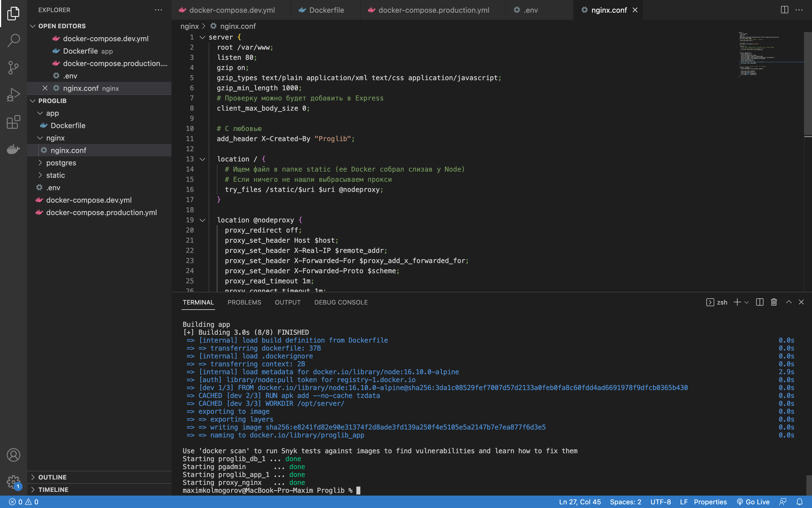Change file encoding UTF-8
The width and height of the screenshot is (812, 508).
pos(660,502)
